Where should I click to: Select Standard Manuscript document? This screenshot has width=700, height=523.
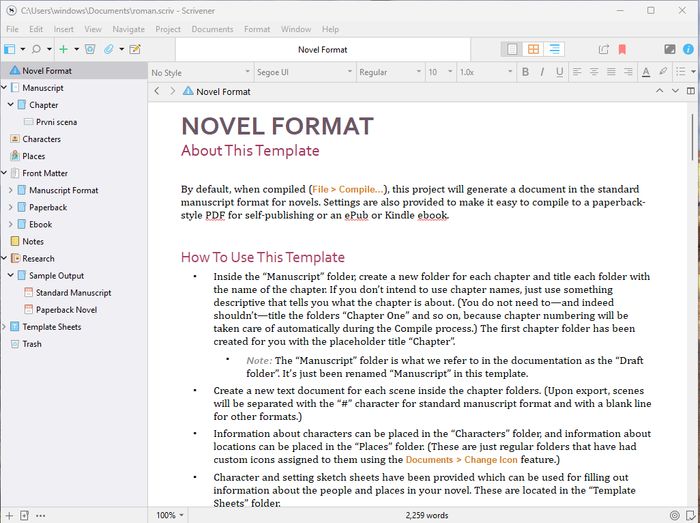tap(74, 292)
